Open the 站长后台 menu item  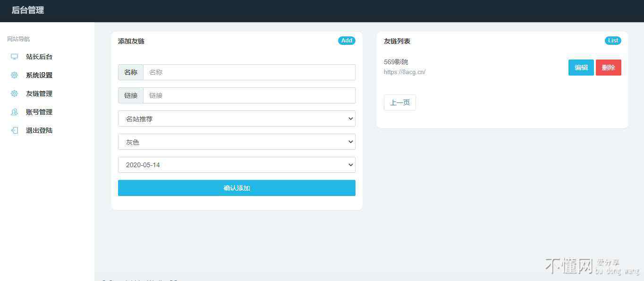[39, 57]
